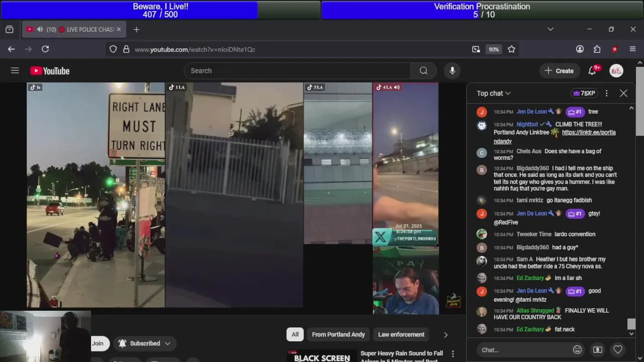Toggle picture-in-picture from address bar

(476, 49)
